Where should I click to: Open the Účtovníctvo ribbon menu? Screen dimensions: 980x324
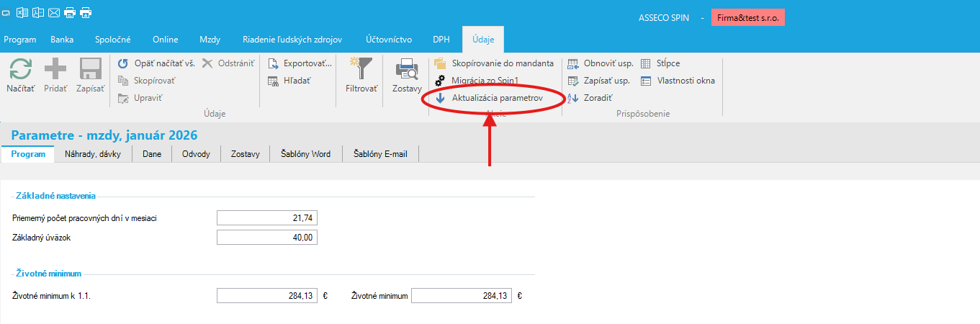pyautogui.click(x=388, y=40)
